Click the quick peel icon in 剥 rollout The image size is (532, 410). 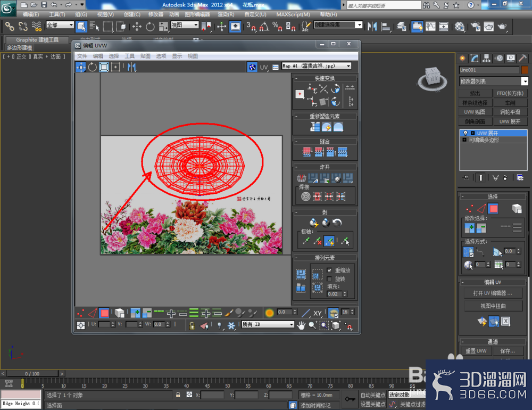click(x=314, y=223)
